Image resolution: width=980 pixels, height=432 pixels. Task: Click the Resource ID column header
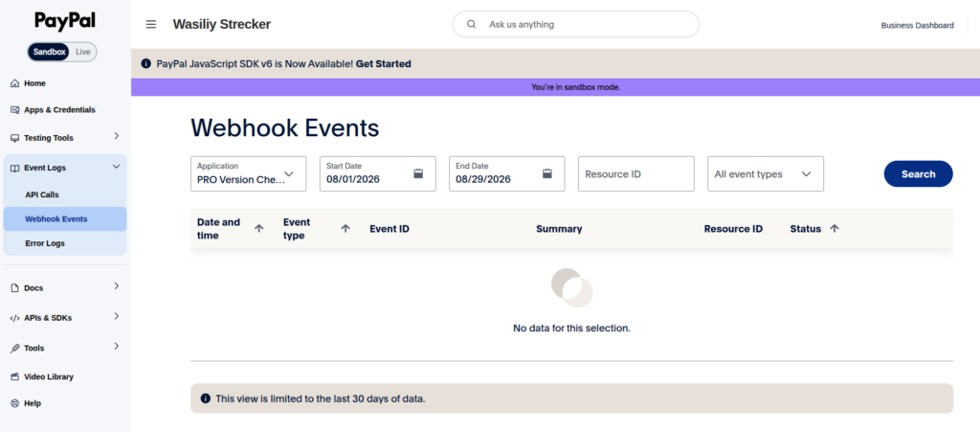(733, 229)
